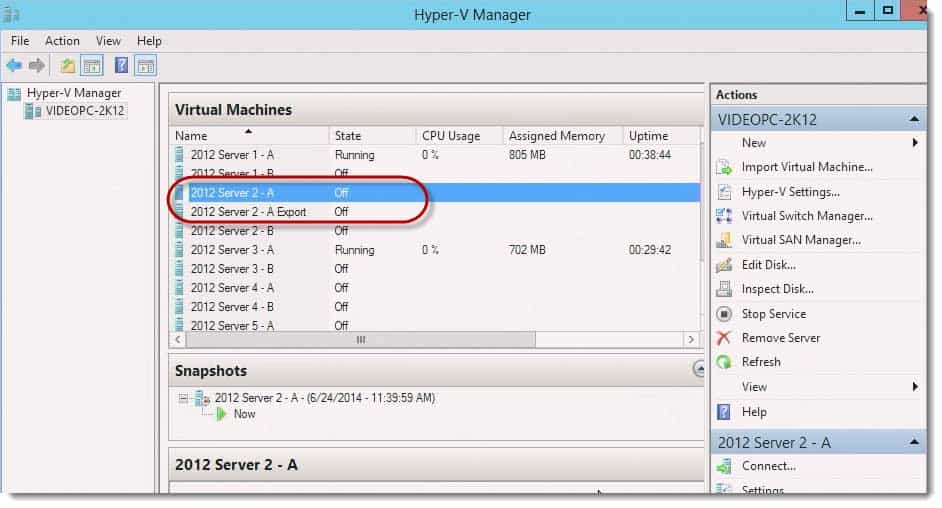
Task: Click Virtual Switch Manager... action
Action: [x=807, y=216]
